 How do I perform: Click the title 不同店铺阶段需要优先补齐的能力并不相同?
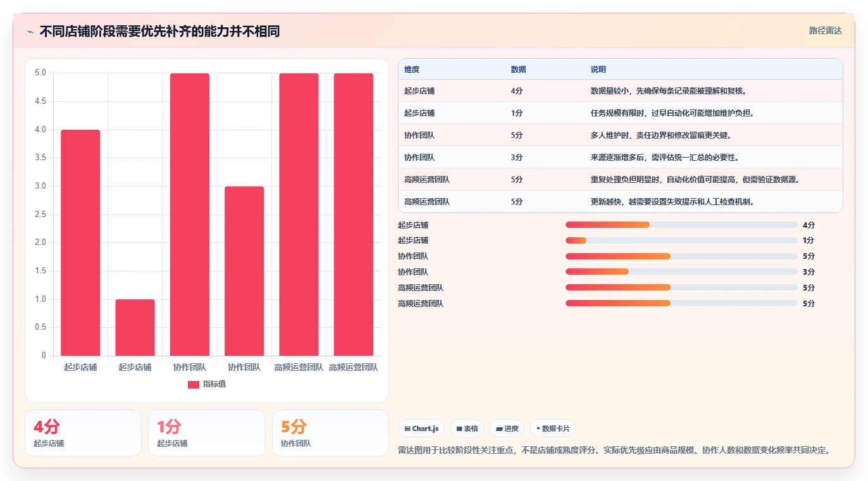click(159, 32)
